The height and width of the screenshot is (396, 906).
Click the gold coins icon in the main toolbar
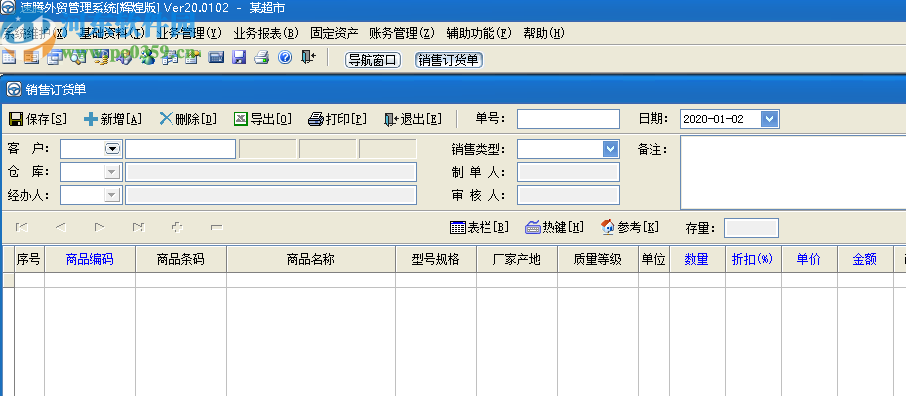[101, 57]
